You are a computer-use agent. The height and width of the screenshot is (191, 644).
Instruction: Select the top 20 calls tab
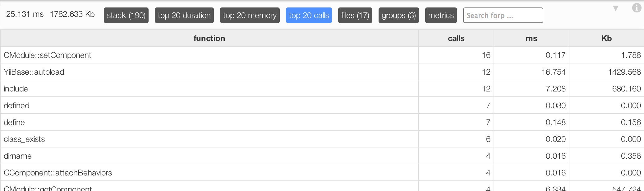pos(309,15)
